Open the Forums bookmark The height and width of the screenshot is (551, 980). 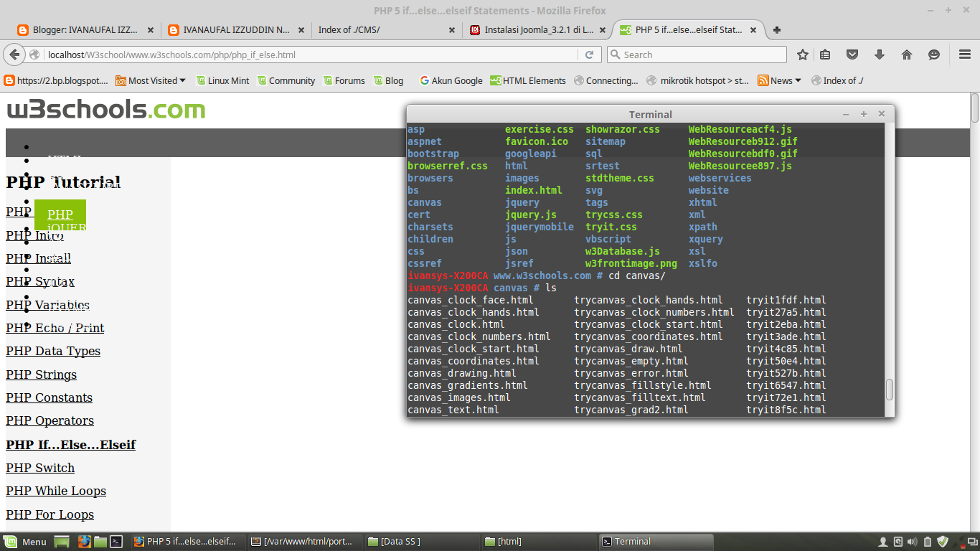point(344,81)
